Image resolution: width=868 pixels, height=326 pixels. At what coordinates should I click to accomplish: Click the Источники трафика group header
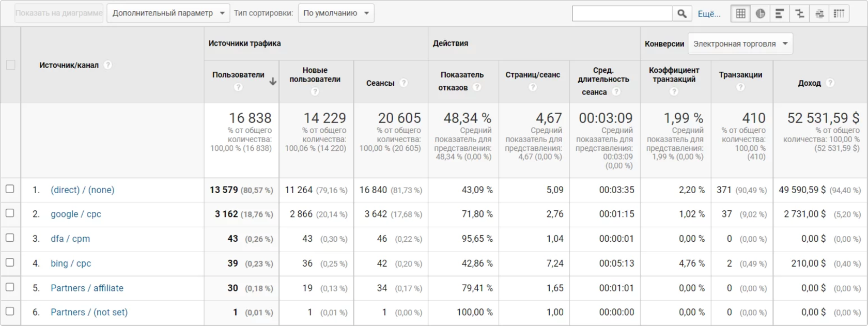[x=244, y=43]
